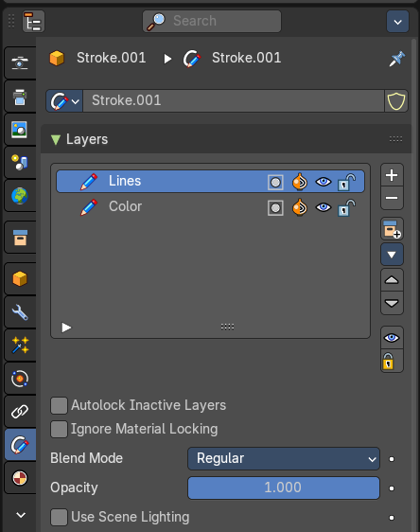
Task: Move the layer down
Action: (392, 303)
